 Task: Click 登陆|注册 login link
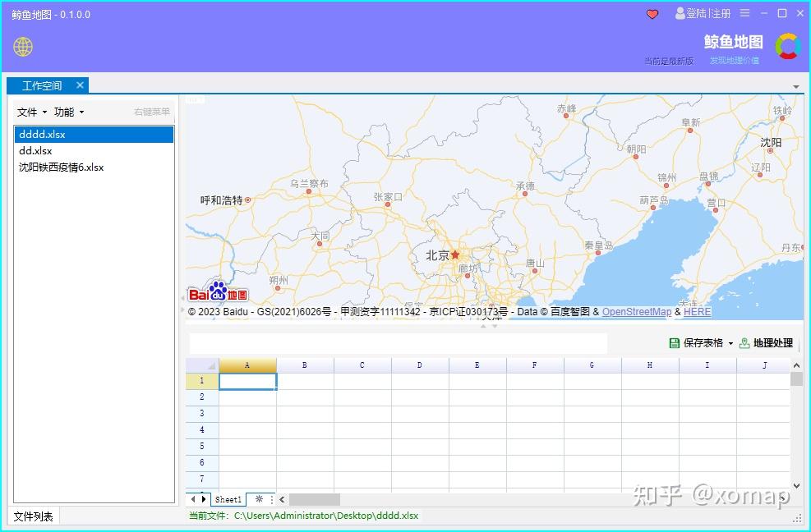pos(708,13)
